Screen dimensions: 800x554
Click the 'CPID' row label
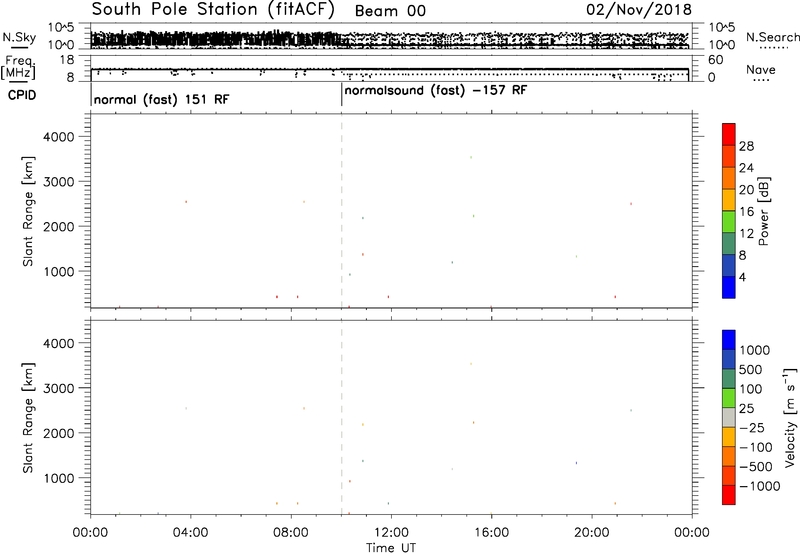(22, 95)
